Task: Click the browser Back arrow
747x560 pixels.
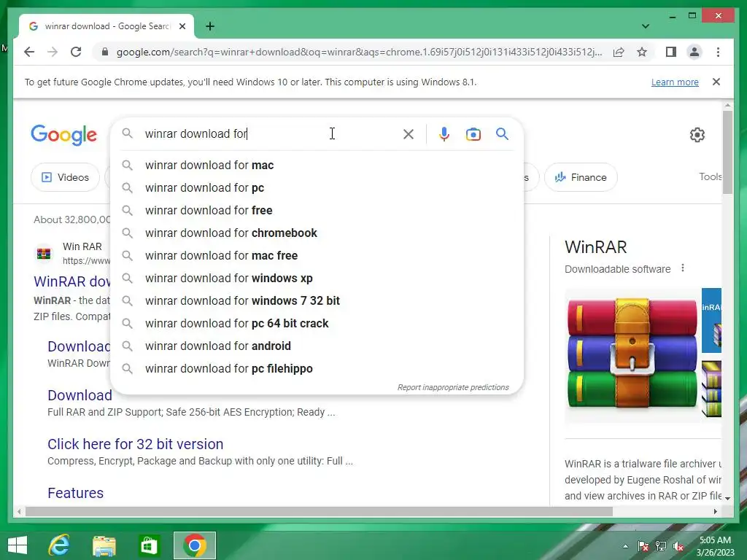Action: pos(29,52)
